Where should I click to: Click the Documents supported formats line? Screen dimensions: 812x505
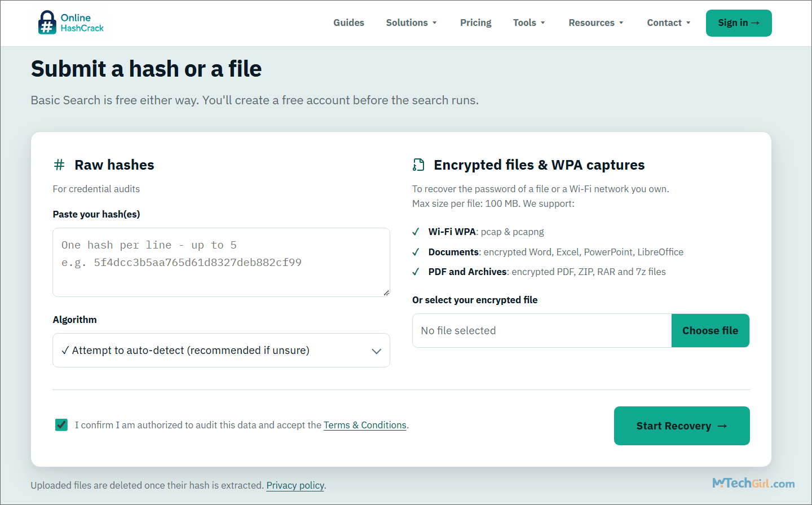[556, 252]
